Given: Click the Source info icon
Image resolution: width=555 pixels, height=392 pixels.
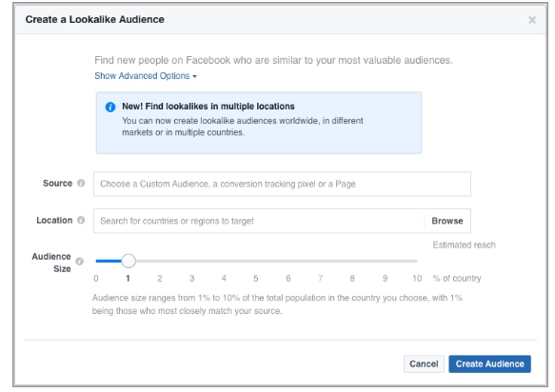Looking at the screenshot, I should pyautogui.click(x=81, y=183).
